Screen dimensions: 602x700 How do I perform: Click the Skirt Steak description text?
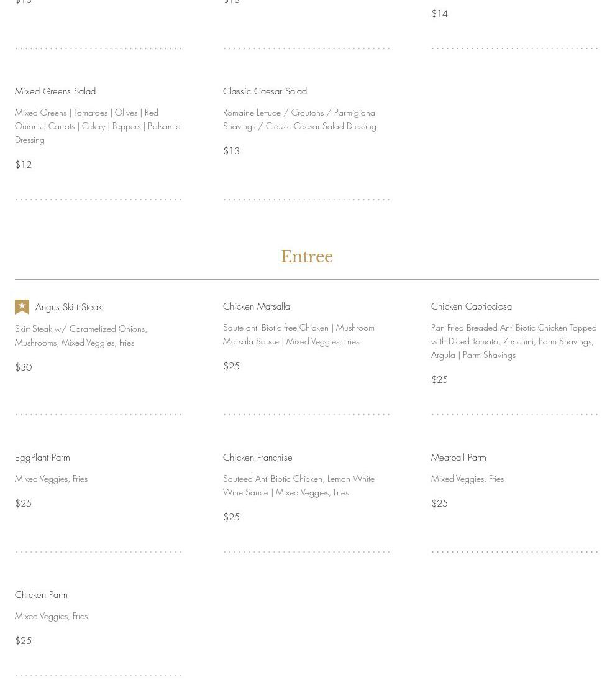(81, 336)
